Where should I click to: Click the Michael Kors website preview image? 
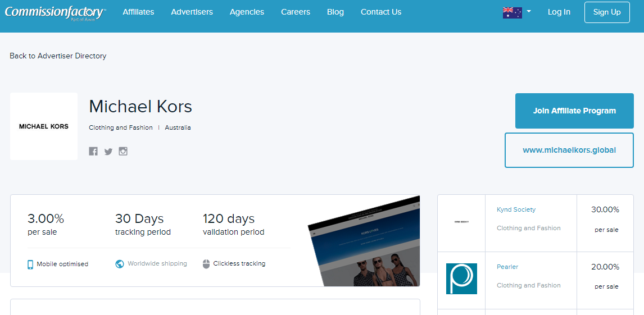364,241
